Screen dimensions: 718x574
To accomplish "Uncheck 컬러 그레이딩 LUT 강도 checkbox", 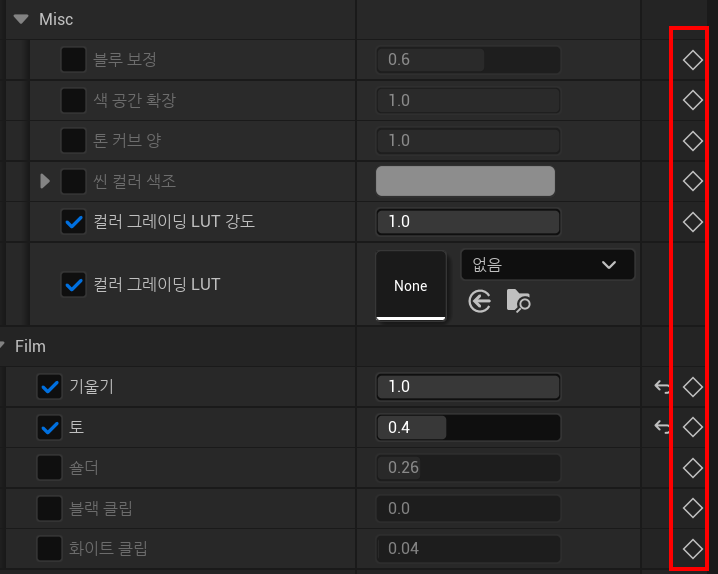I will point(73,222).
